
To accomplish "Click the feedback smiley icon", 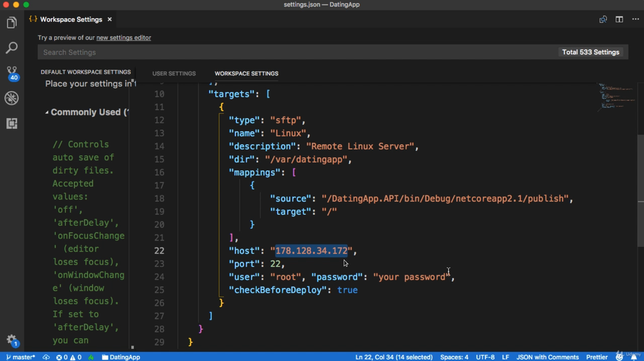I will pyautogui.click(x=620, y=357).
